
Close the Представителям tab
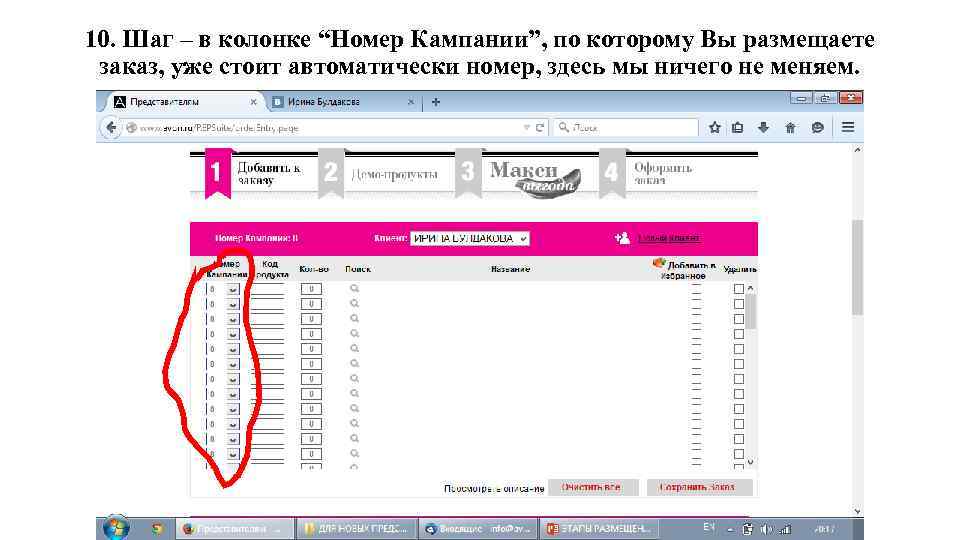(253, 102)
